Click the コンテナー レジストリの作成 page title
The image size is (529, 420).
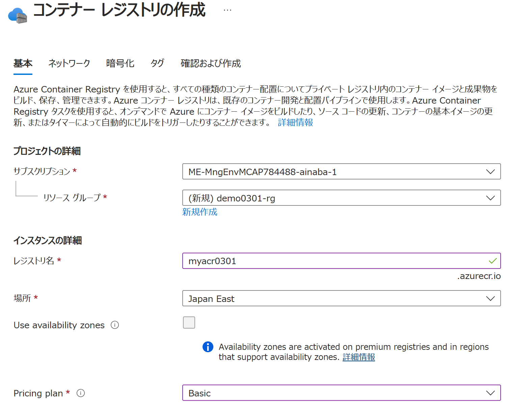click(x=120, y=10)
